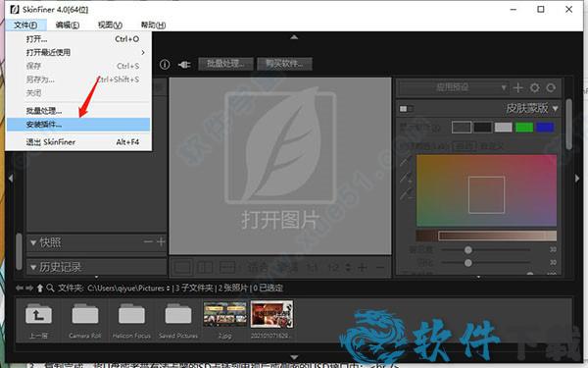Image resolution: width=588 pixels, height=368 pixels.
Task: Open preset settings gear icon
Action: tap(535, 88)
